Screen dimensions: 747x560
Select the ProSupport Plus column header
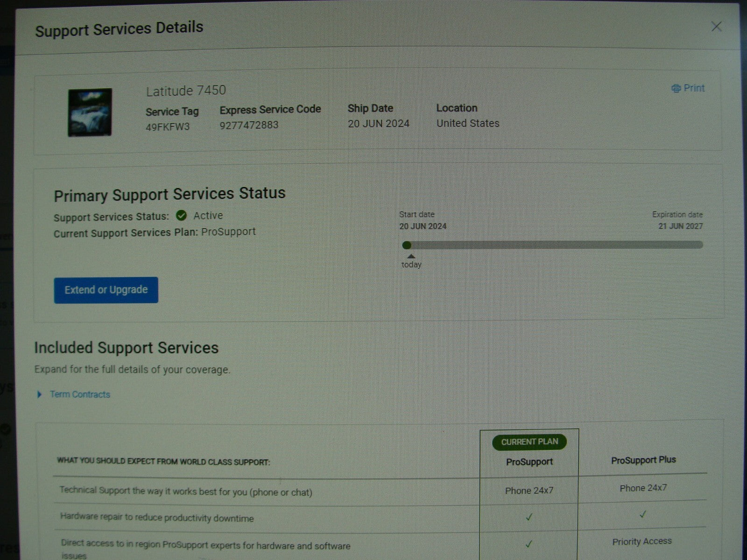643,460
